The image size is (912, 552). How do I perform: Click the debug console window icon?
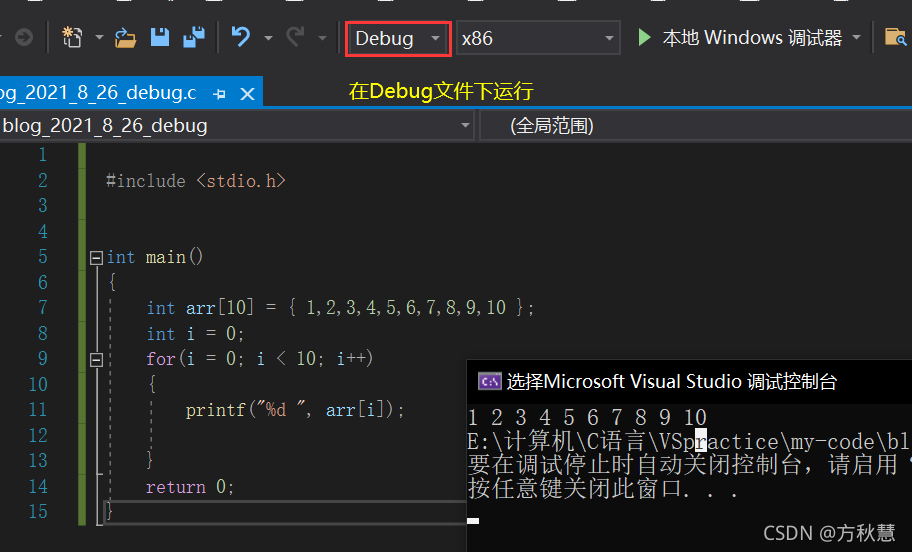coord(489,382)
